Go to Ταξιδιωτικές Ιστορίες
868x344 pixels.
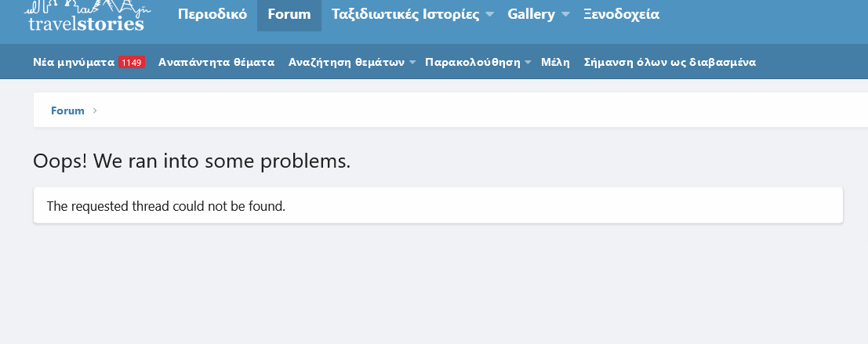[405, 14]
